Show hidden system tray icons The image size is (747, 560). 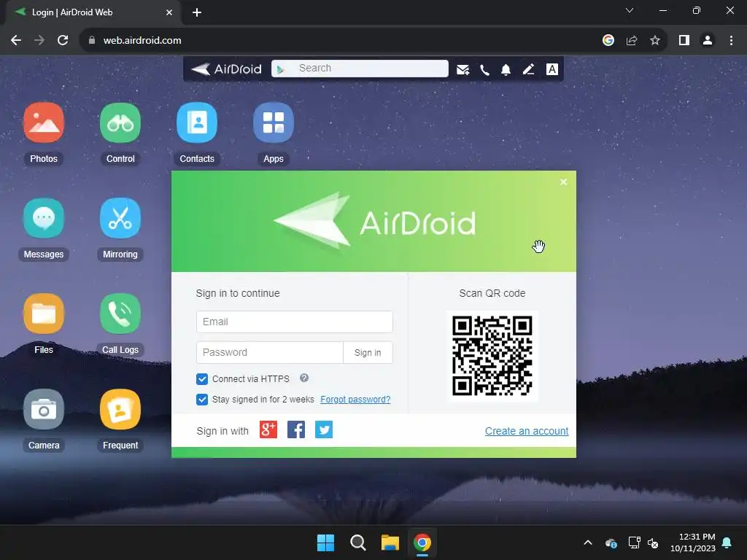click(x=588, y=542)
